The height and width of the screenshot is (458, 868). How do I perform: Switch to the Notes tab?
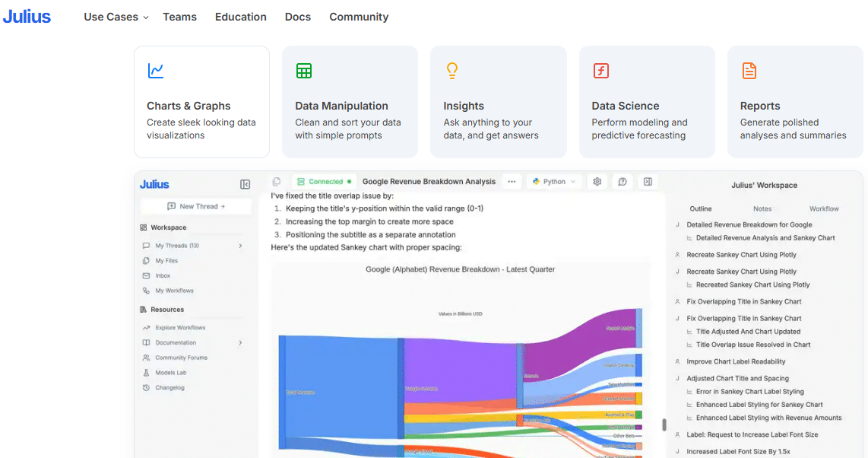point(762,208)
